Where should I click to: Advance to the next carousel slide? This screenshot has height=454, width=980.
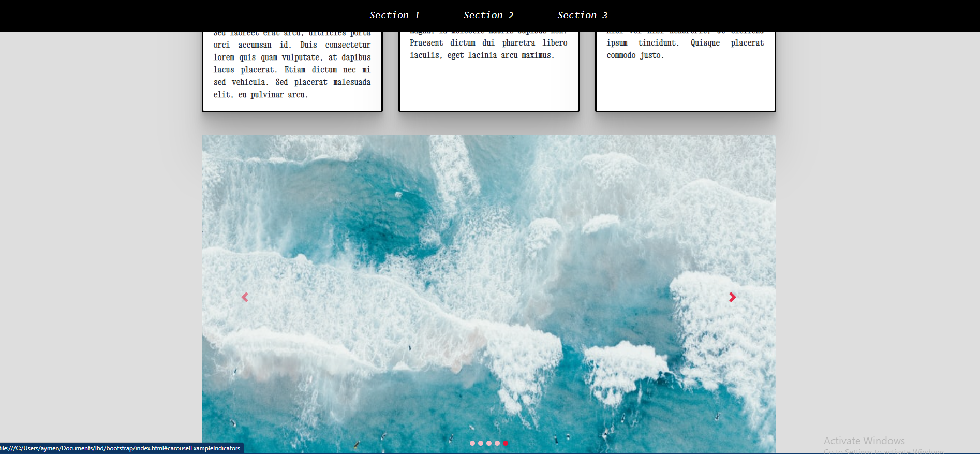pyautogui.click(x=732, y=297)
